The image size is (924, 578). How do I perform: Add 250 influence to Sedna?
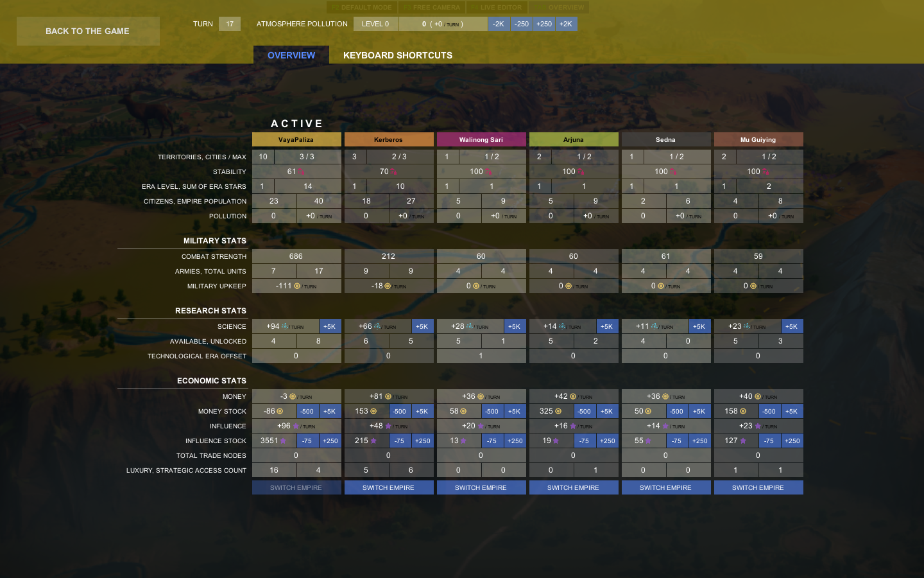(699, 441)
